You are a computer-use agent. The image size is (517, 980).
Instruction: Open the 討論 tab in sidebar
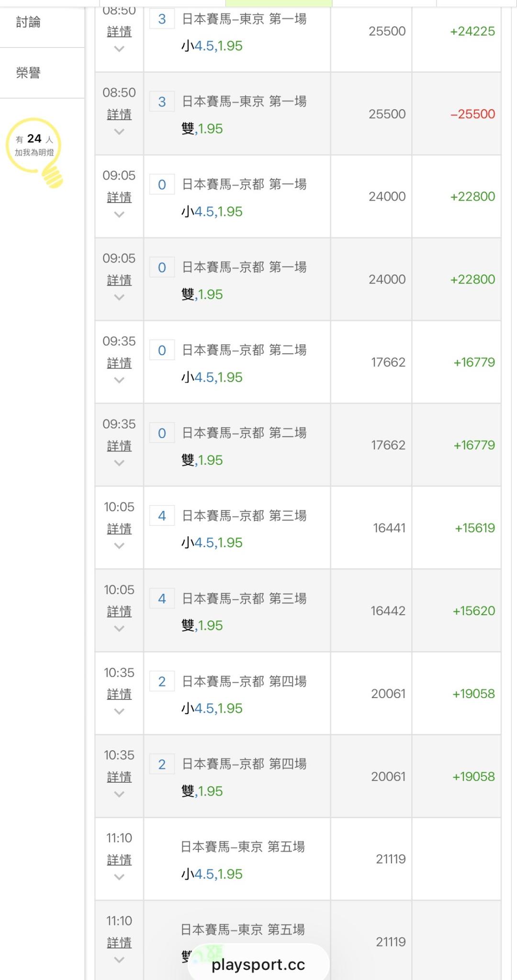point(28,22)
